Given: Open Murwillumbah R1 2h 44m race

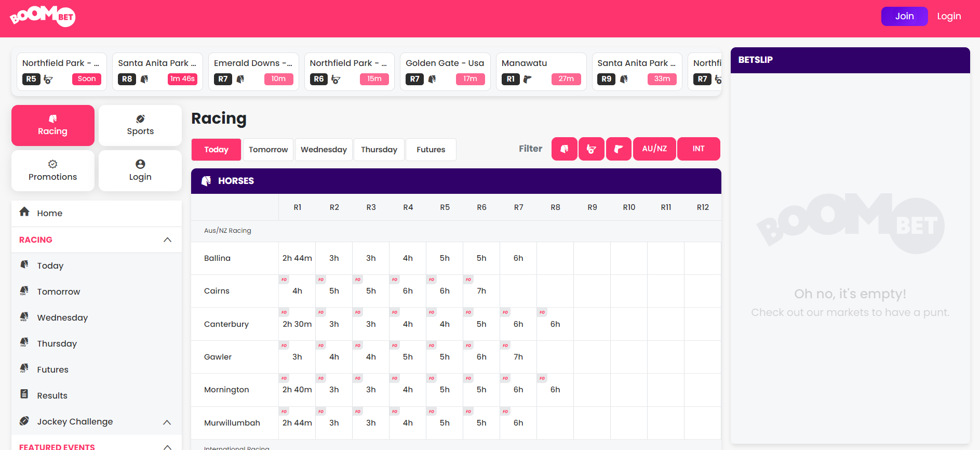Looking at the screenshot, I should tap(297, 423).
